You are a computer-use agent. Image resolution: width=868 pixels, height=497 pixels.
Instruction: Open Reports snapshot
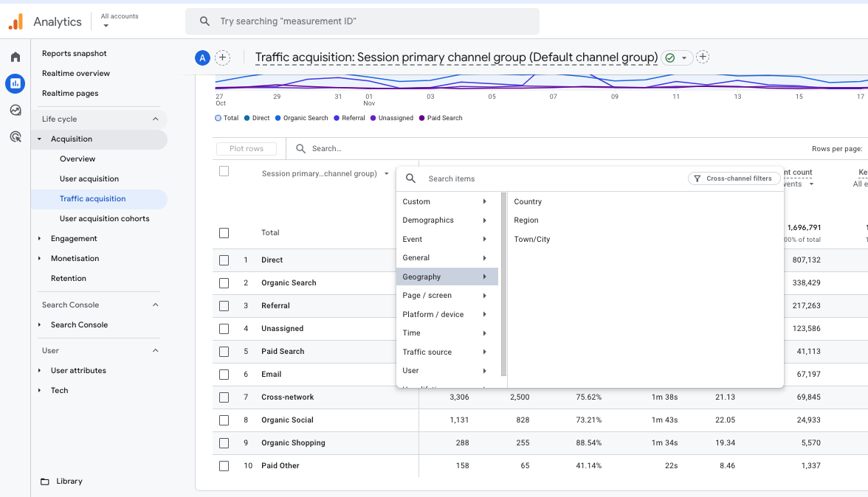(74, 54)
